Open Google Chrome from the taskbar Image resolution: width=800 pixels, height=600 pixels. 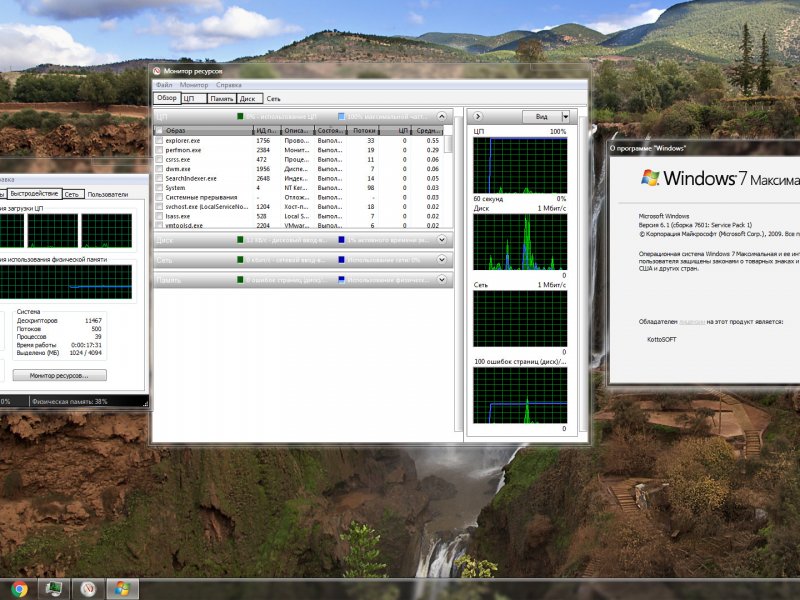click(19, 589)
